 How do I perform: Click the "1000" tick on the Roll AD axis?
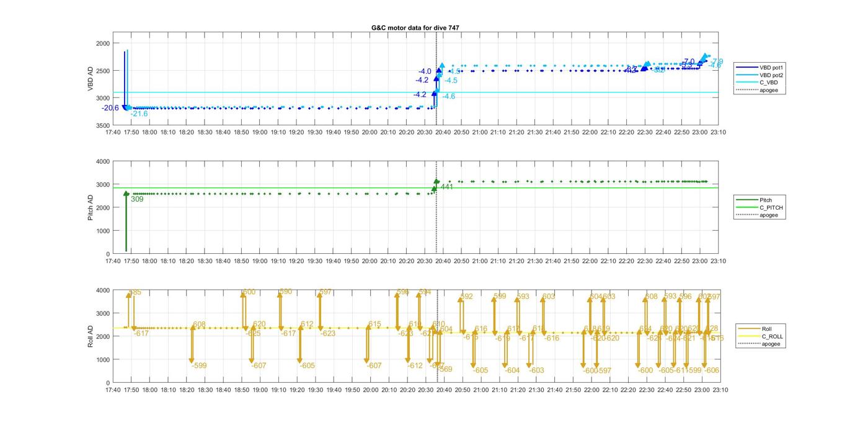point(103,360)
